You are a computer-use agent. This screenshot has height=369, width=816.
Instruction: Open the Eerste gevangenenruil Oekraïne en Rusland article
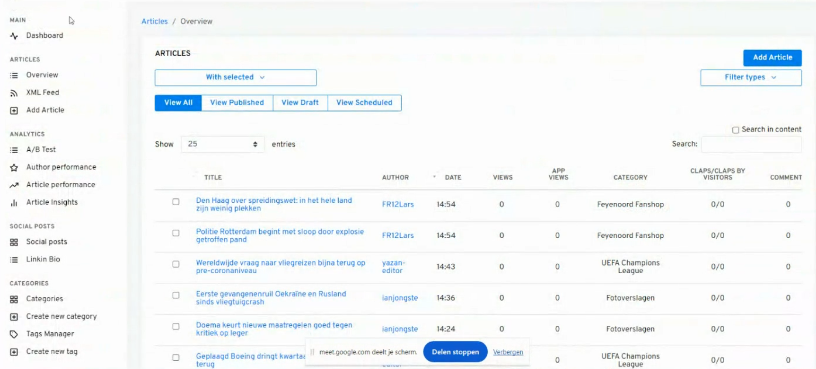[x=271, y=298]
